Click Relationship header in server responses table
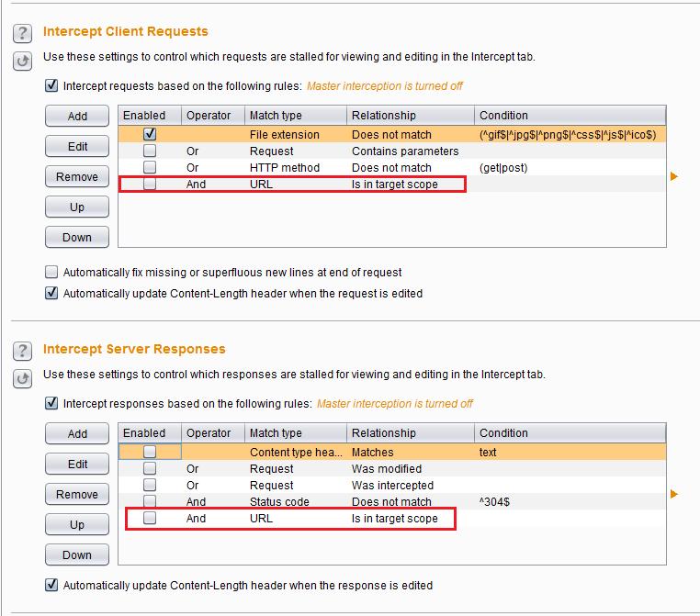The height and width of the screenshot is (616, 700). [411, 433]
